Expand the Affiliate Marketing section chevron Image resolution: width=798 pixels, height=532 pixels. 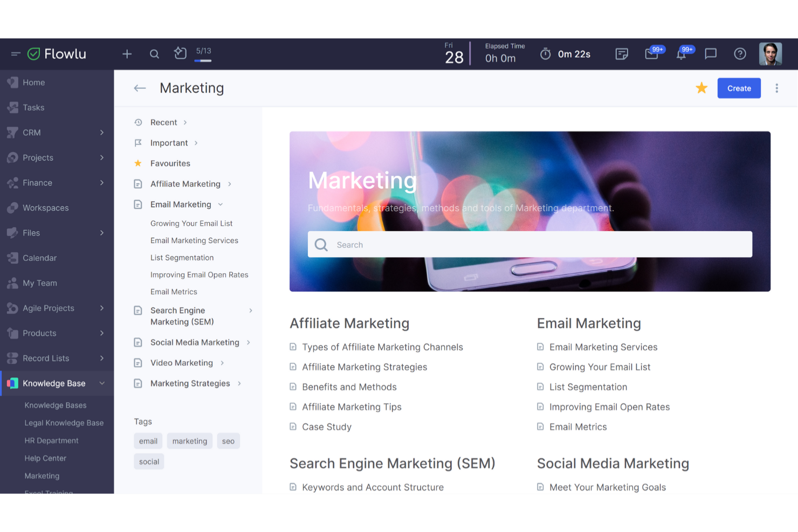point(230,184)
